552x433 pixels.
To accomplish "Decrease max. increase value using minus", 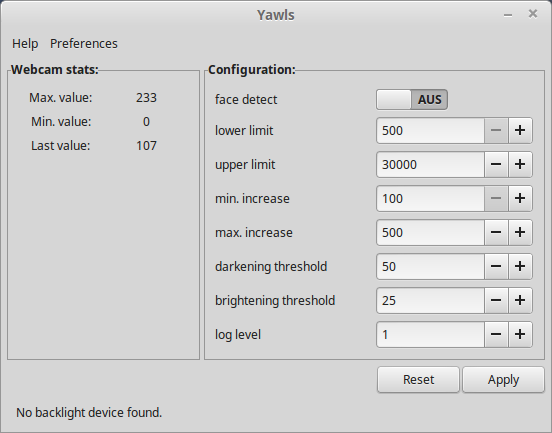I will 496,232.
